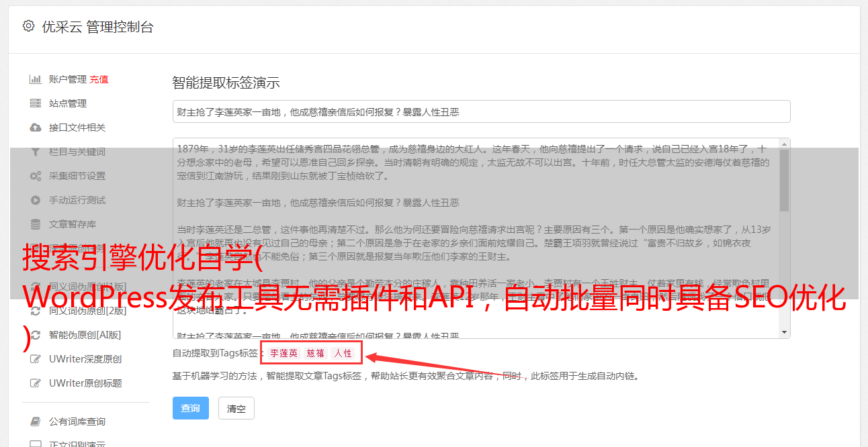Click the 清空 button
Viewport: 868px width, 447px height.
pos(236,408)
